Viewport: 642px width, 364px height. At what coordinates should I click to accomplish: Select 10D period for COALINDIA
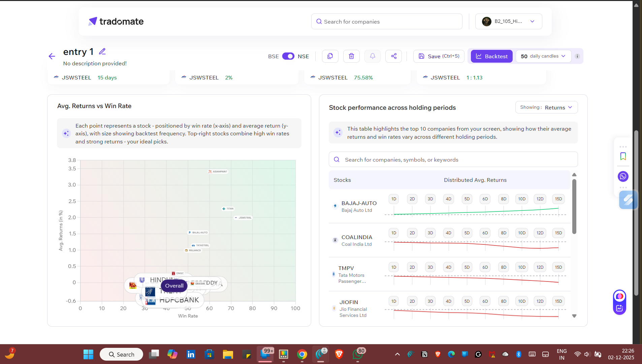click(522, 233)
